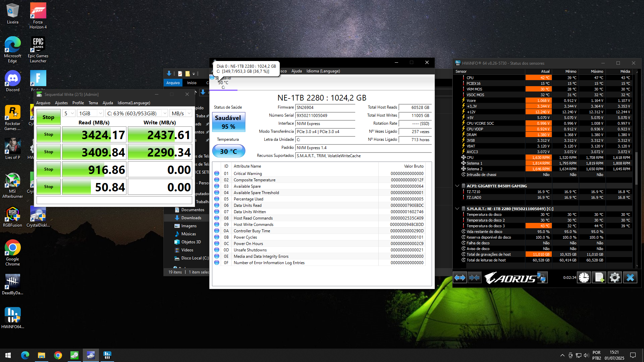644x362 pixels.
Task: Reset sensor clock in HWiNFO
Action: pos(584,278)
